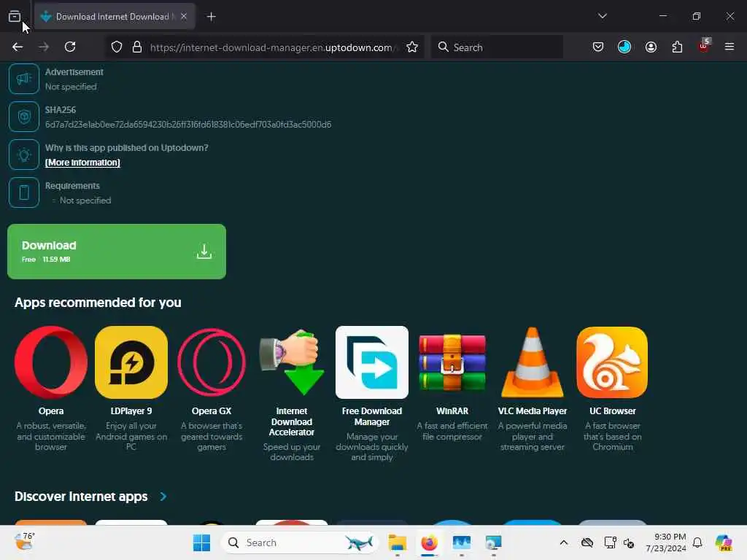747x560 pixels.
Task: Reload the current page
Action: tap(70, 47)
